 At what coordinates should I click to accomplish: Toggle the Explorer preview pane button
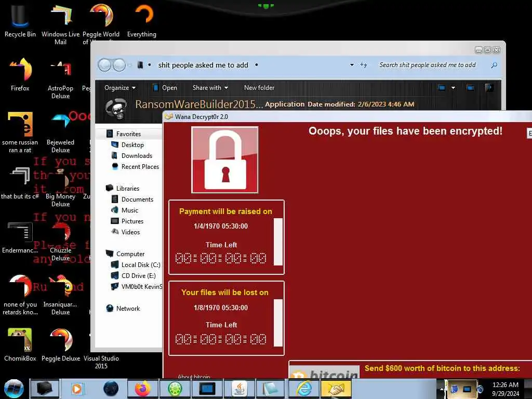[x=470, y=88]
